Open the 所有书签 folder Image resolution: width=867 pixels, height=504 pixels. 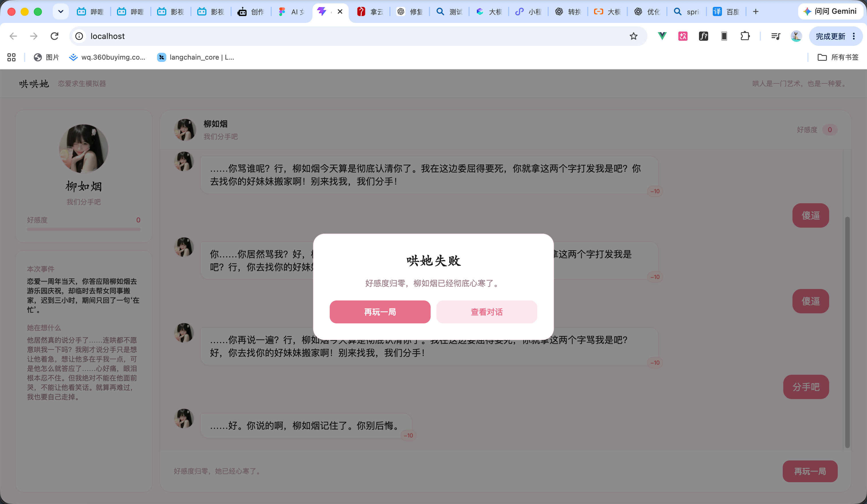pyautogui.click(x=838, y=57)
